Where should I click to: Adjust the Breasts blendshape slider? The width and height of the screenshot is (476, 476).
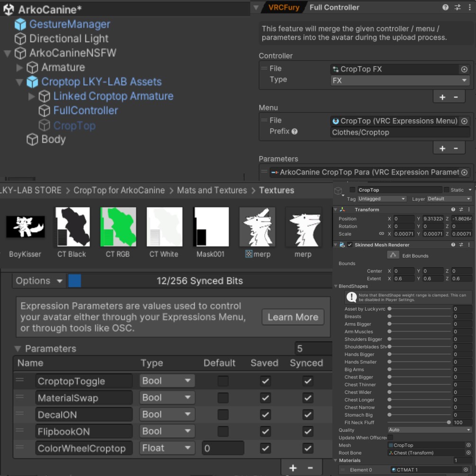[420, 316]
